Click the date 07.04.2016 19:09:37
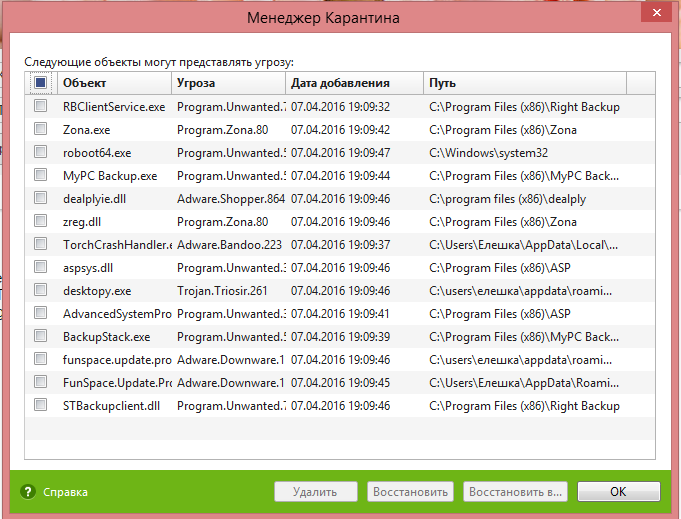The image size is (681, 519). click(340, 245)
